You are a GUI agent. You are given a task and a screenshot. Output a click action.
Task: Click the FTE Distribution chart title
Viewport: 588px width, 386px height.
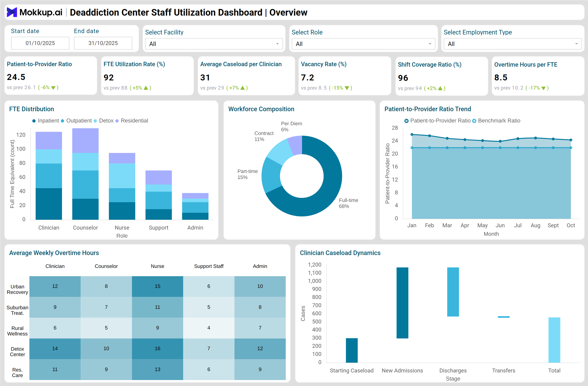(32, 109)
